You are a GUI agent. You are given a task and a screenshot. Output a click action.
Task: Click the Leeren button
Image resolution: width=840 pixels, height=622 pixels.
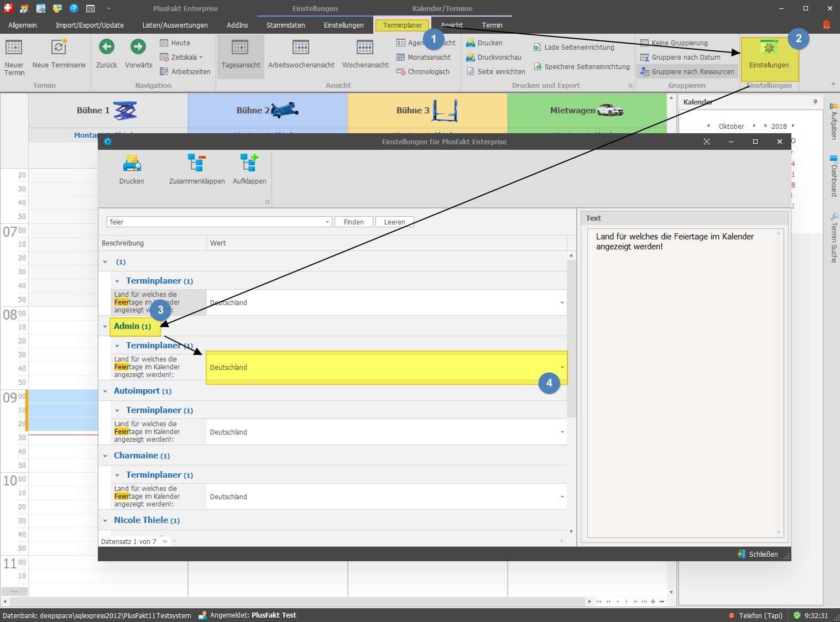[x=395, y=222]
